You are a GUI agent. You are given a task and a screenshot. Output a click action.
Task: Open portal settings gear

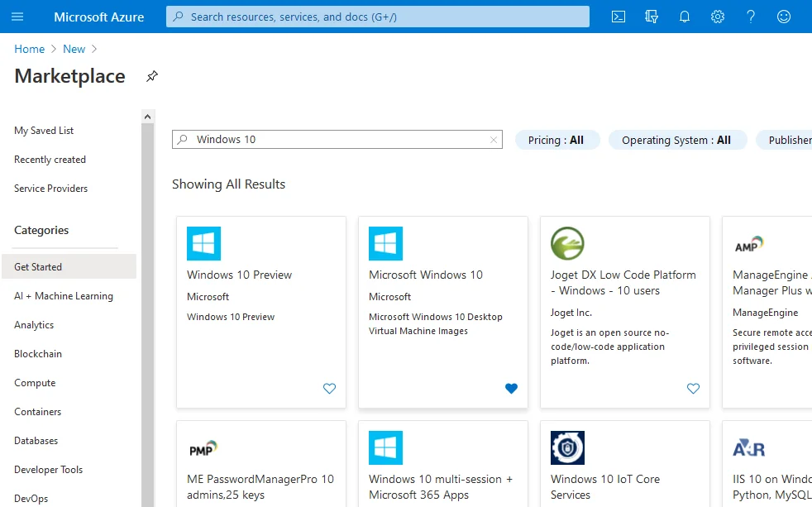click(717, 17)
